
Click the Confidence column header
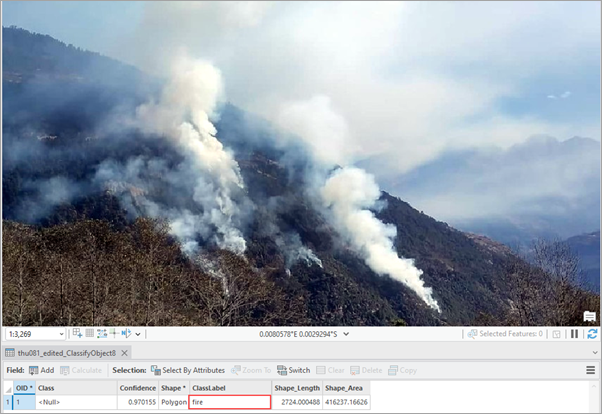(x=138, y=387)
